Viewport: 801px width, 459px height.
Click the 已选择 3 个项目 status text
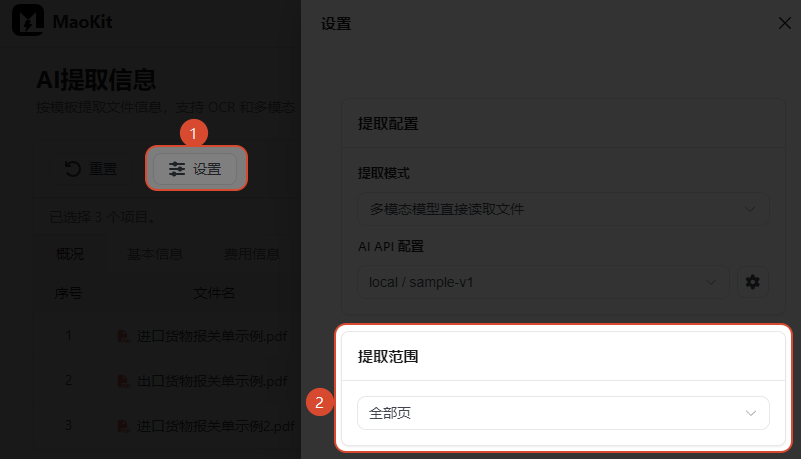(x=103, y=218)
